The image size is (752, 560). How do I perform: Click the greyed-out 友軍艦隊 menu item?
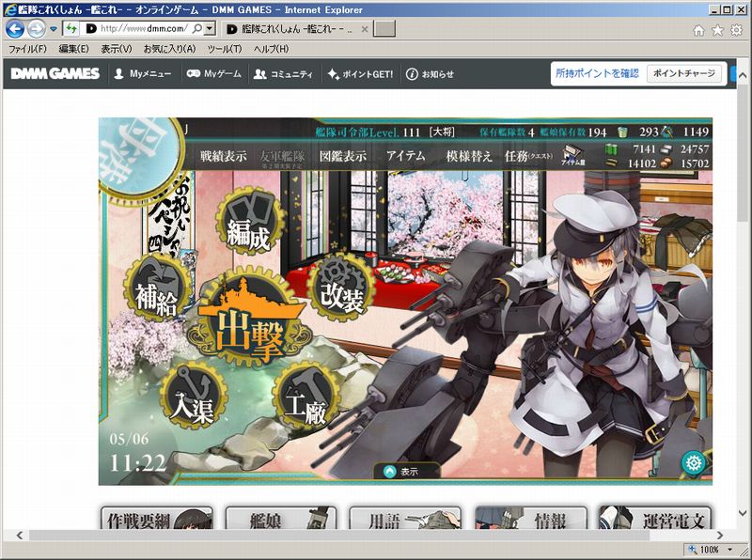pos(283,158)
